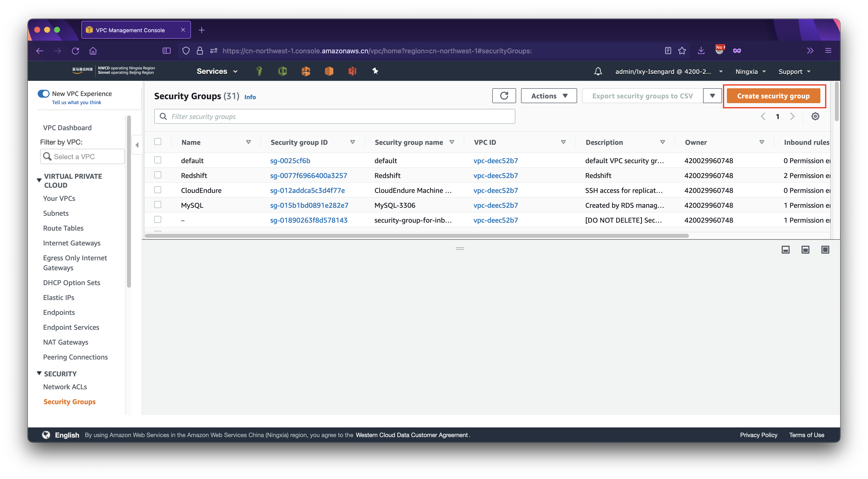Toggle off New VPC Experience switch
This screenshot has height=479, width=868.
click(44, 94)
